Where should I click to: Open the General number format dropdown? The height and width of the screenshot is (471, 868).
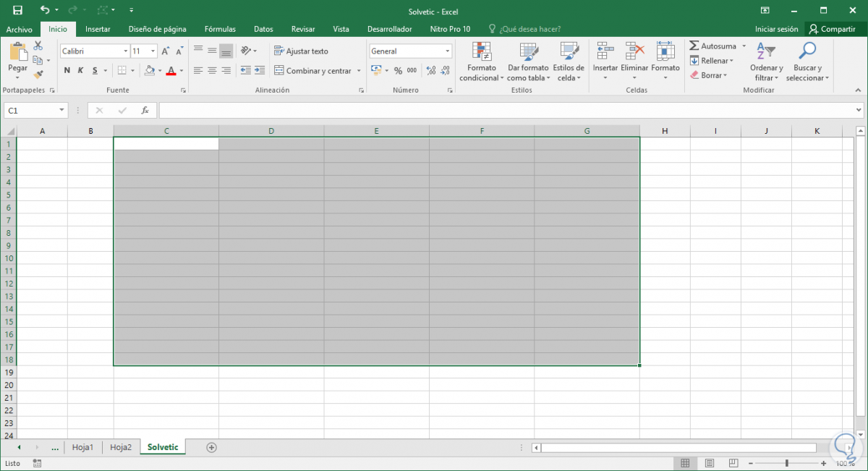(x=448, y=51)
